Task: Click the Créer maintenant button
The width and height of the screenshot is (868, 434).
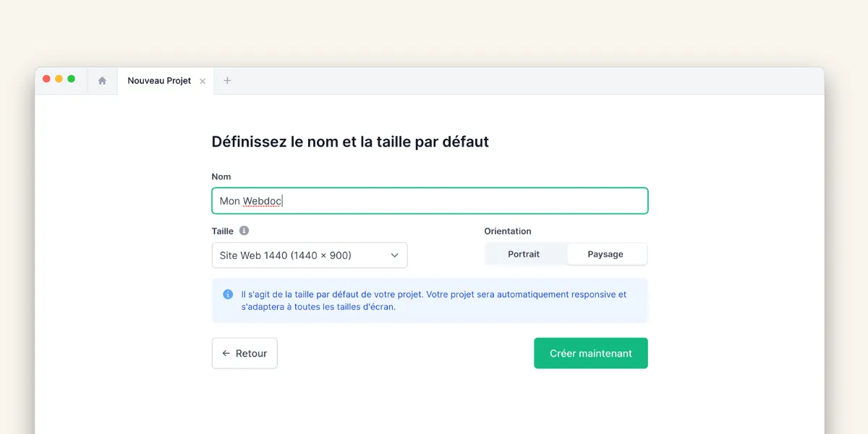Action: [x=590, y=353]
